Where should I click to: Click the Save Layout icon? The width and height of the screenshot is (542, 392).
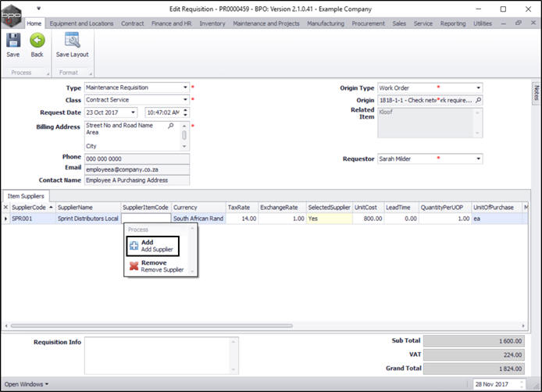pyautogui.click(x=73, y=41)
